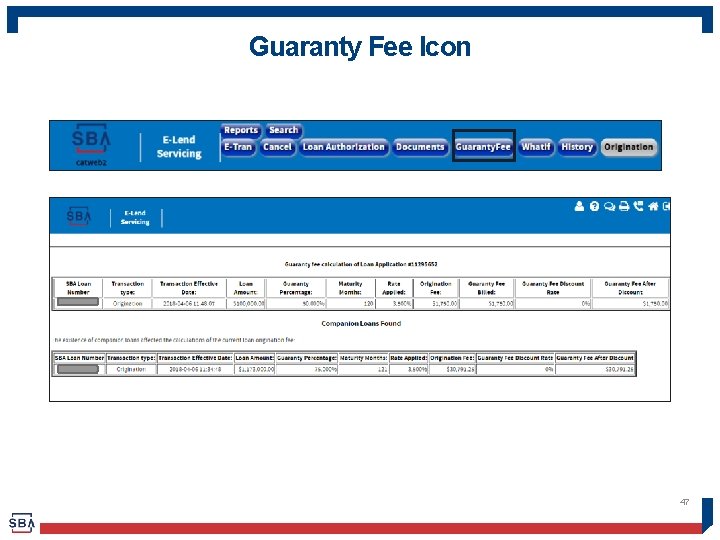Image resolution: width=720 pixels, height=540 pixels.
Task: Open the Loan Authorization tab
Action: click(x=343, y=147)
